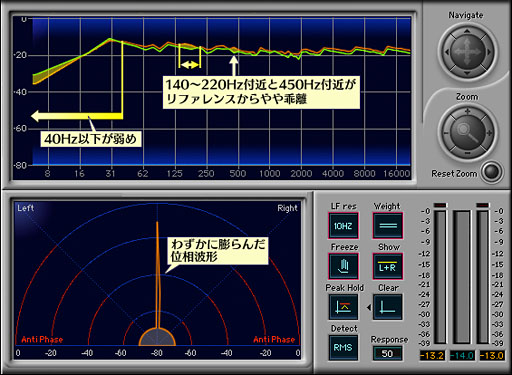Click the Response value field showing 50
The image size is (512, 375).
tap(387, 353)
